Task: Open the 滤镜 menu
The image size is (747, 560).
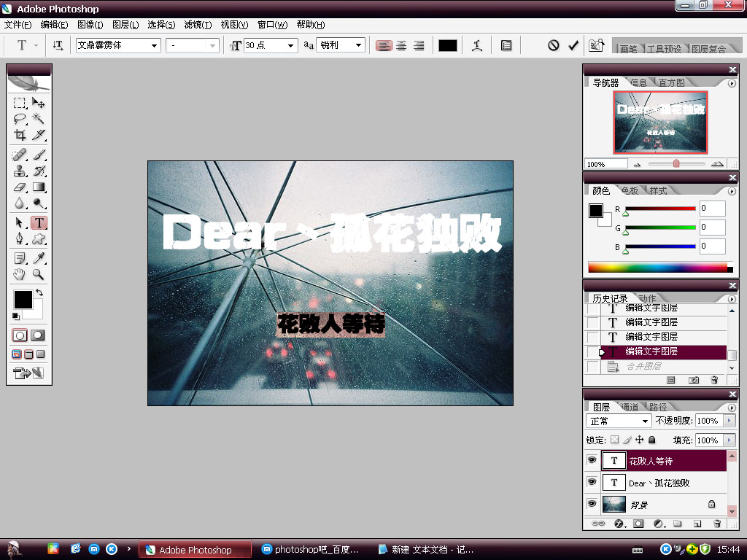Action: pyautogui.click(x=198, y=25)
